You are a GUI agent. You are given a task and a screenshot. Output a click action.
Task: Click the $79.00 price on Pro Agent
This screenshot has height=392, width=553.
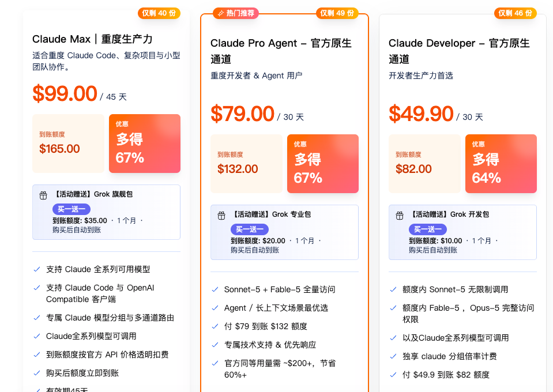coord(242,114)
